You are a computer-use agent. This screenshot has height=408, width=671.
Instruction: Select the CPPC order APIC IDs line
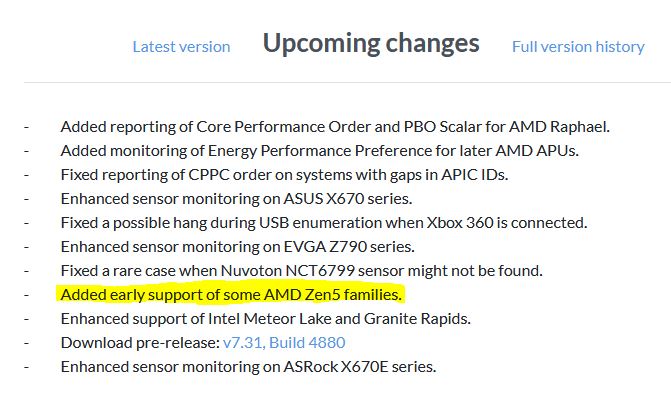[x=285, y=175]
